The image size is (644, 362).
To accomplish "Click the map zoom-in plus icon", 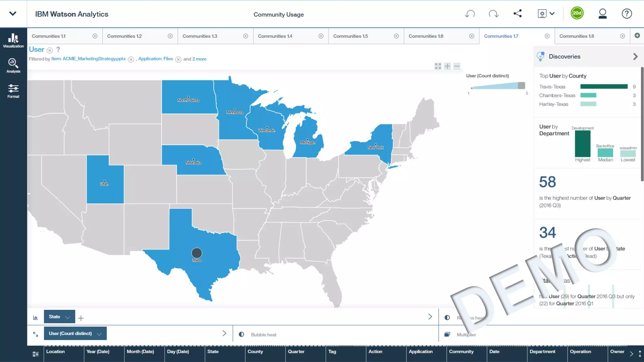I will (x=447, y=66).
